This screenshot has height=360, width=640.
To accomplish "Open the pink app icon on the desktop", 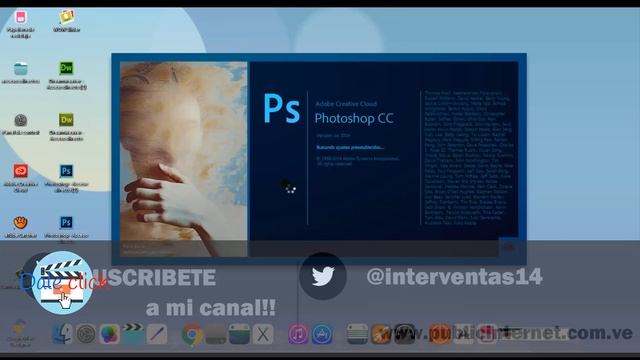I will point(20,17).
